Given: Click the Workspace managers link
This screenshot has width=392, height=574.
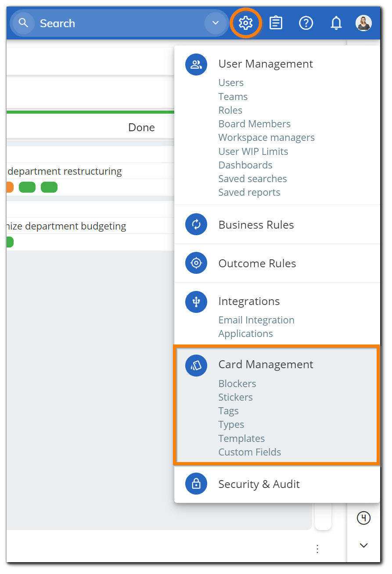Looking at the screenshot, I should 266,137.
